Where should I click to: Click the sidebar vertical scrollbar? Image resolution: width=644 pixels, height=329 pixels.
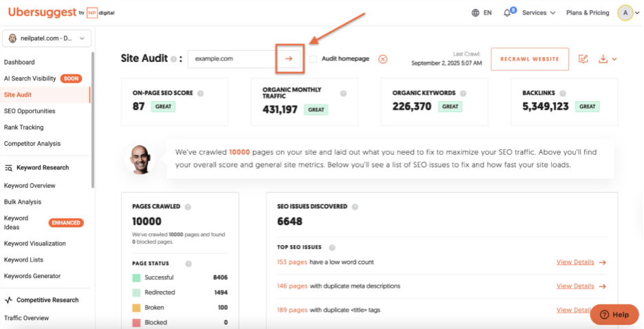pyautogui.click(x=93, y=120)
